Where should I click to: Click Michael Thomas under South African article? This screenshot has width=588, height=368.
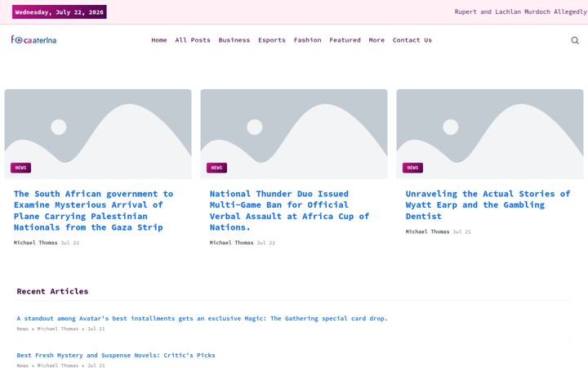pyautogui.click(x=36, y=243)
